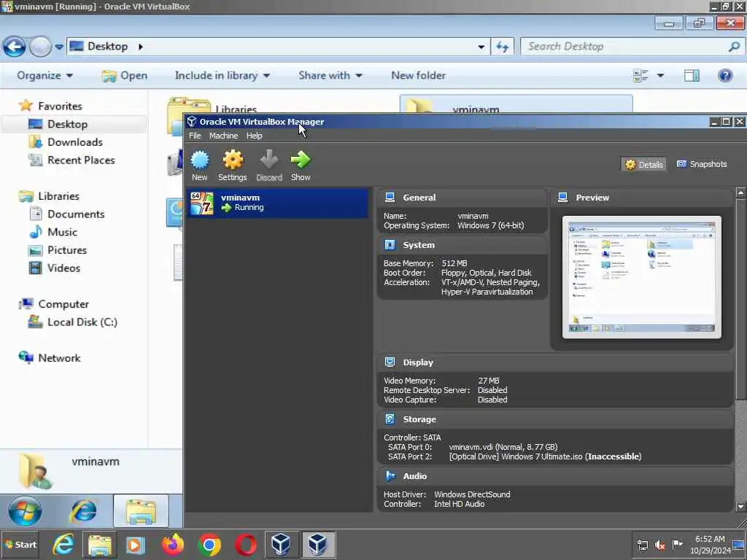Open recent locations dropdown beside navigation arrows
The image size is (747, 560).
(x=58, y=47)
